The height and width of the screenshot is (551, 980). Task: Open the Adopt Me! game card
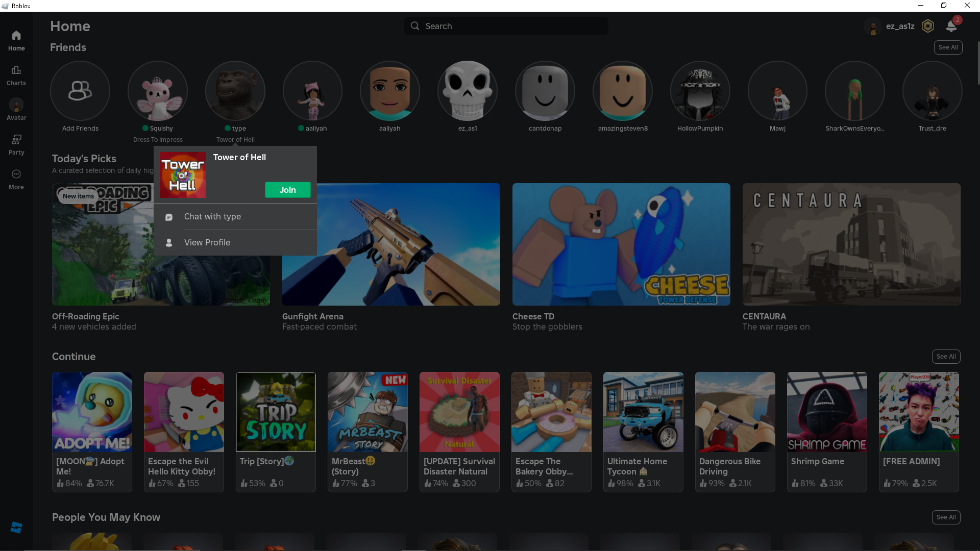(x=92, y=432)
